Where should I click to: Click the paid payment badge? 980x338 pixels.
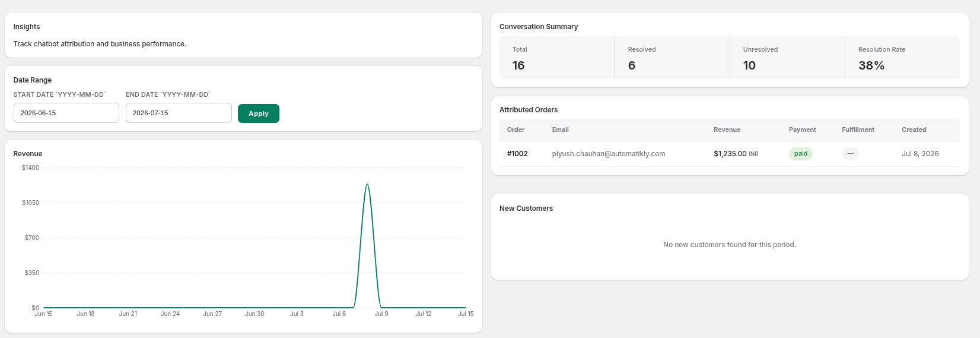[801, 154]
